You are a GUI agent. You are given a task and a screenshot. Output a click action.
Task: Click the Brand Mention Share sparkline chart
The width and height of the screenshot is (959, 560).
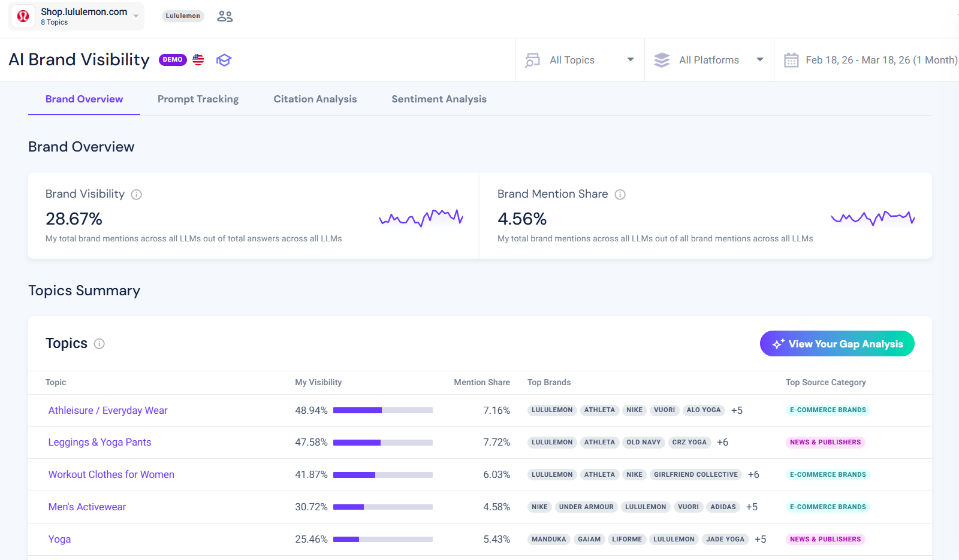873,218
